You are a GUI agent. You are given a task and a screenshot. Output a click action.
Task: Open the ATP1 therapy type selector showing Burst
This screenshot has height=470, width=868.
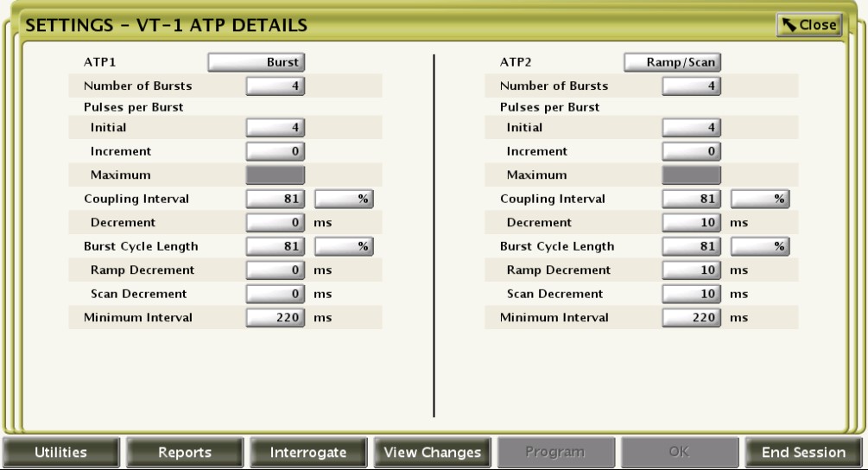pyautogui.click(x=257, y=62)
